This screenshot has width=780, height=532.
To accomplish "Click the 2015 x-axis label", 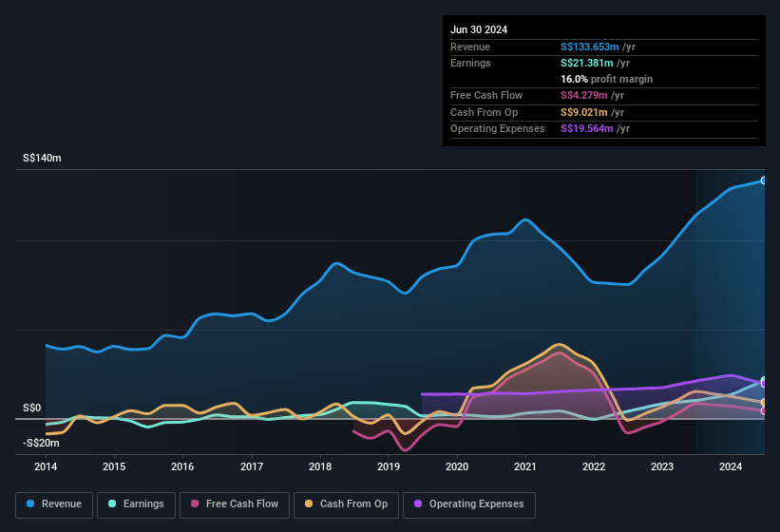I will 114,466.
